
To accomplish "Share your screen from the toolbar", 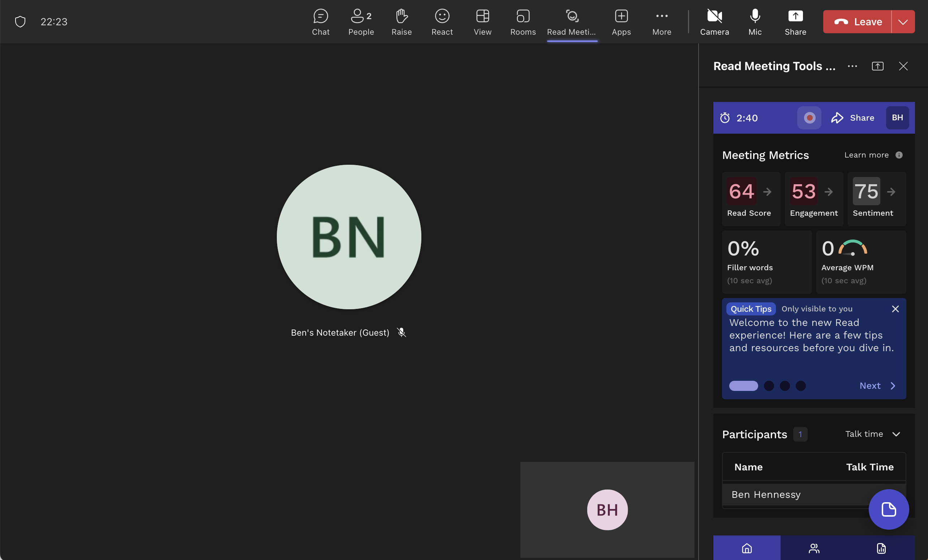I will (x=795, y=22).
